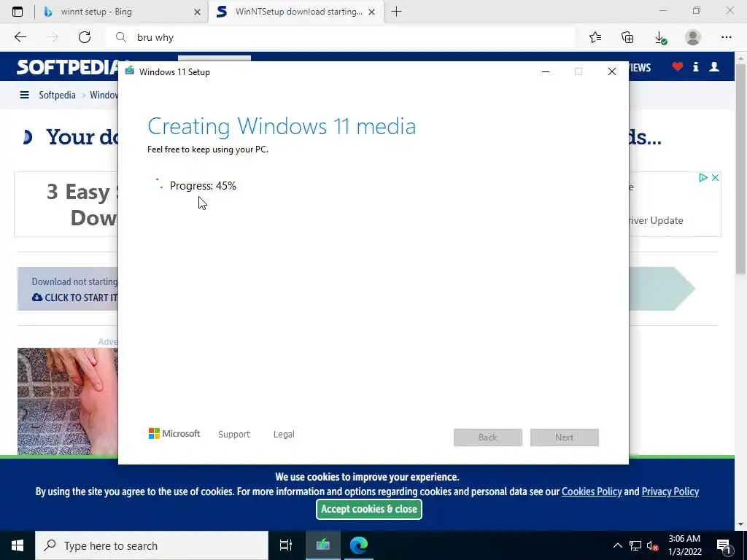This screenshot has height=560, width=747.
Task: Open Legal link in Setup window
Action: [284, 435]
